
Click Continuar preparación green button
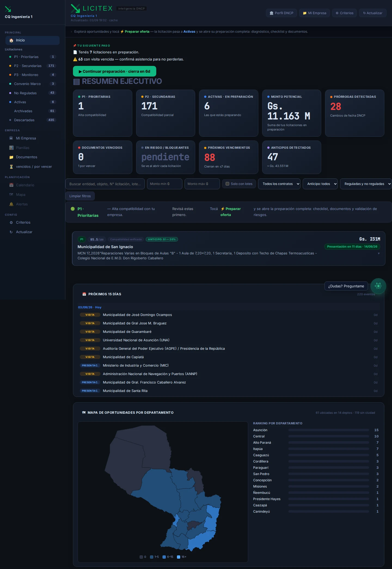point(115,71)
